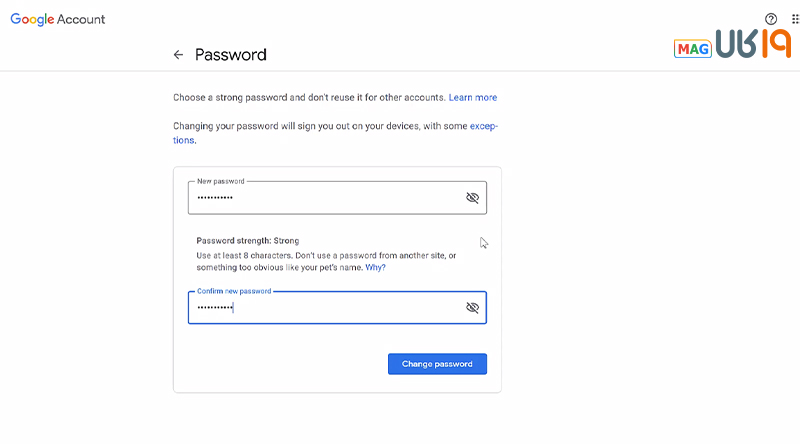Click the MAG badge logo

pos(693,48)
